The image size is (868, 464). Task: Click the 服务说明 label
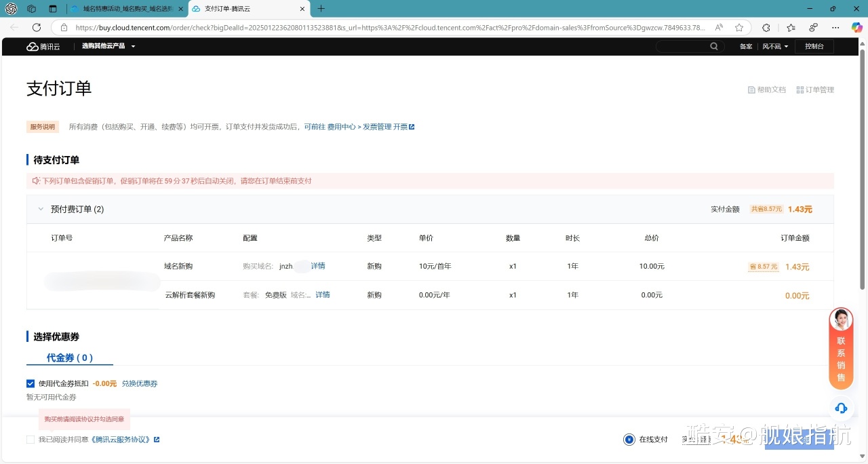tap(43, 127)
